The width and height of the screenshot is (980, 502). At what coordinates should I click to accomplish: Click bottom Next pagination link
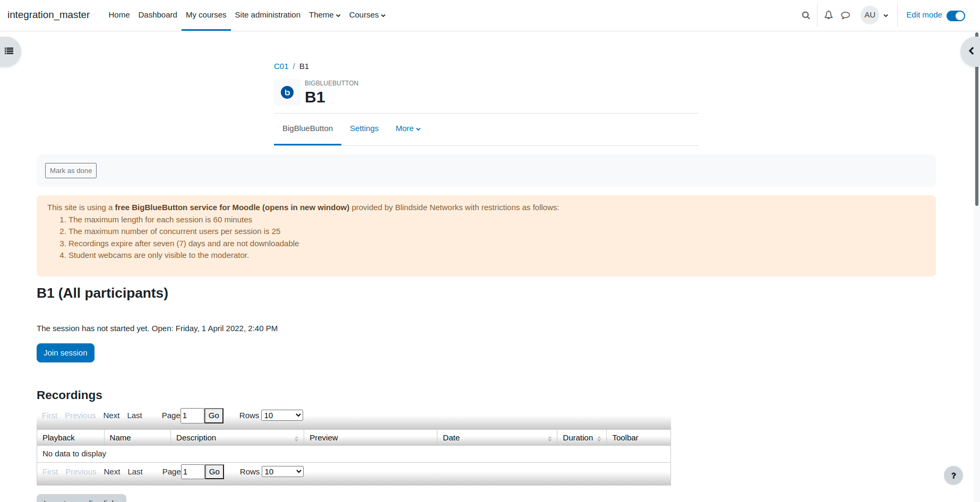pyautogui.click(x=112, y=472)
